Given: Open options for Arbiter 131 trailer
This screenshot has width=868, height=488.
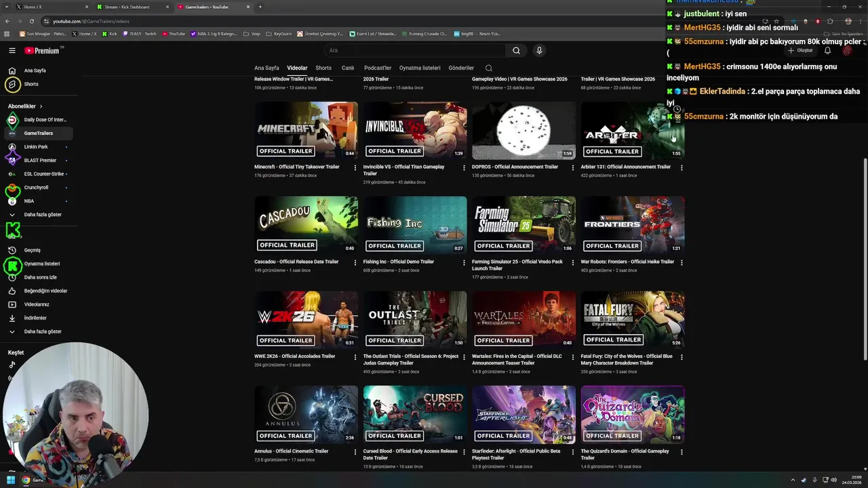Looking at the screenshot, I should 682,167.
